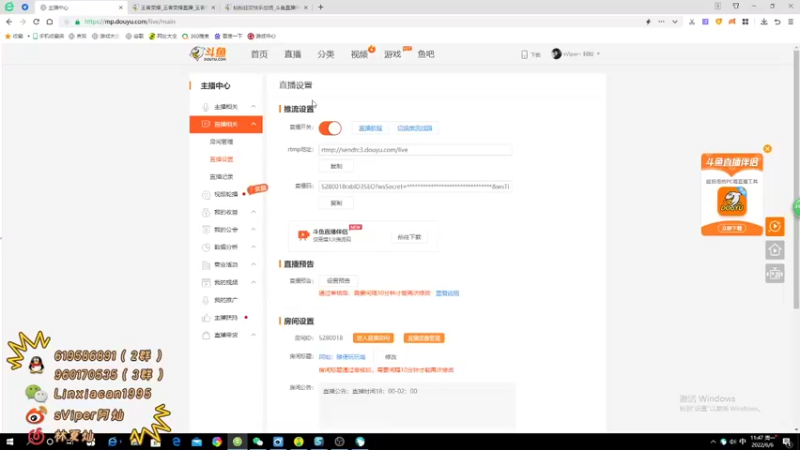Screen dimensions: 800x450
Task: Expand the 我的视频 sidebar chevron
Action: tap(254, 282)
